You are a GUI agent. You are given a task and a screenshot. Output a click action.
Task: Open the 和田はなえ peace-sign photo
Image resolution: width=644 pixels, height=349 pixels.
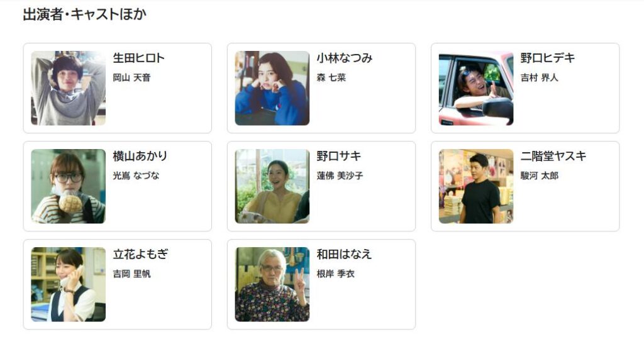[x=272, y=284]
